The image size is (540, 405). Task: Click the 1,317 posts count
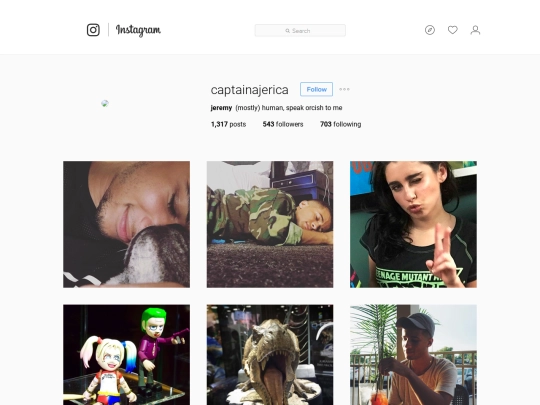click(x=228, y=124)
